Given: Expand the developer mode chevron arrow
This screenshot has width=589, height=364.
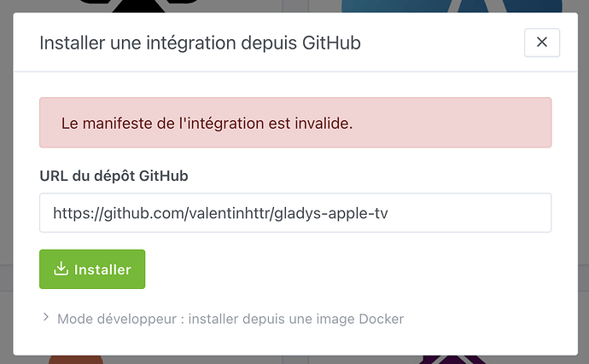Looking at the screenshot, I should [46, 317].
